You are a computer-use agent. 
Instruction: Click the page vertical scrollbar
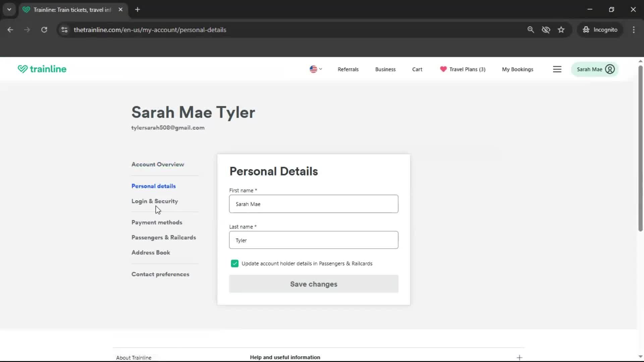(640, 147)
